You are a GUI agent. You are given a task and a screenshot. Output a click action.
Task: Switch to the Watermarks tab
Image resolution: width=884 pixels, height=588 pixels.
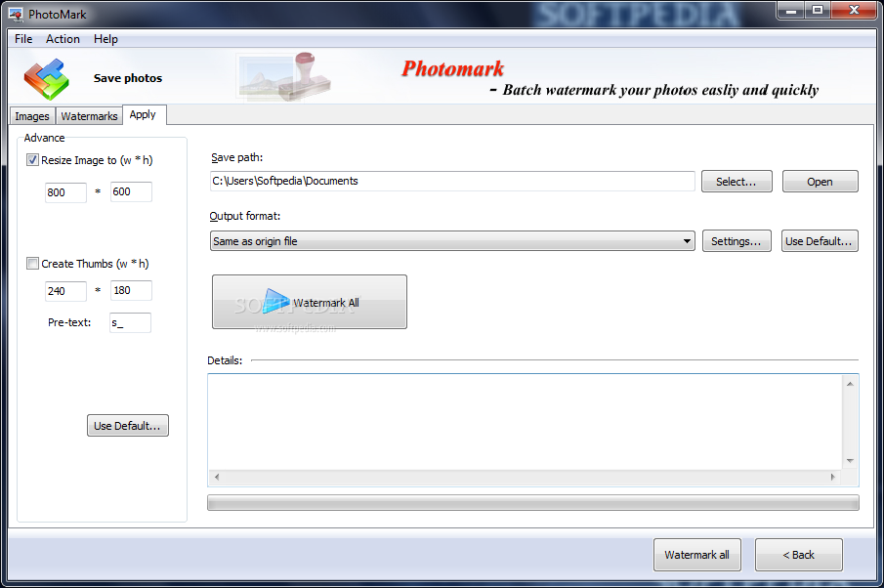pyautogui.click(x=89, y=116)
